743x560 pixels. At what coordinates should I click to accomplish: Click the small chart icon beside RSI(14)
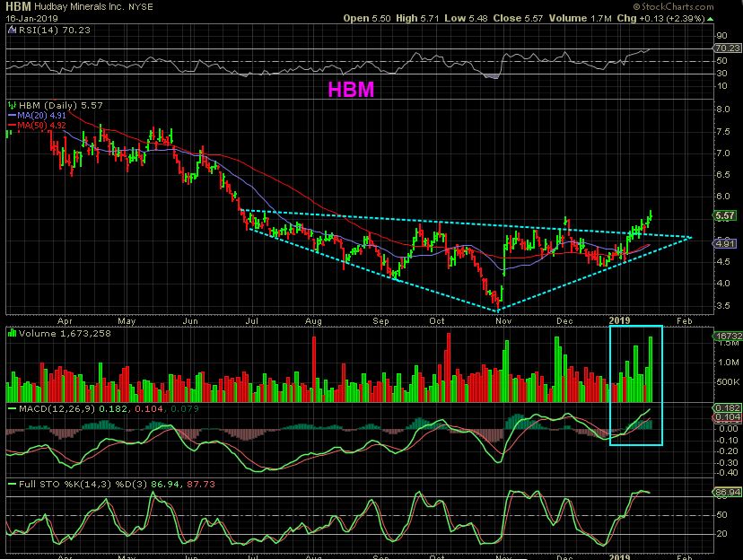pyautogui.click(x=13, y=31)
